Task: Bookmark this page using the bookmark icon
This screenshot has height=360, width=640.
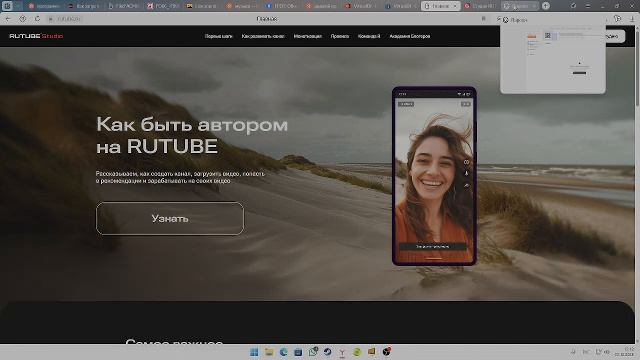Action: click(484, 19)
